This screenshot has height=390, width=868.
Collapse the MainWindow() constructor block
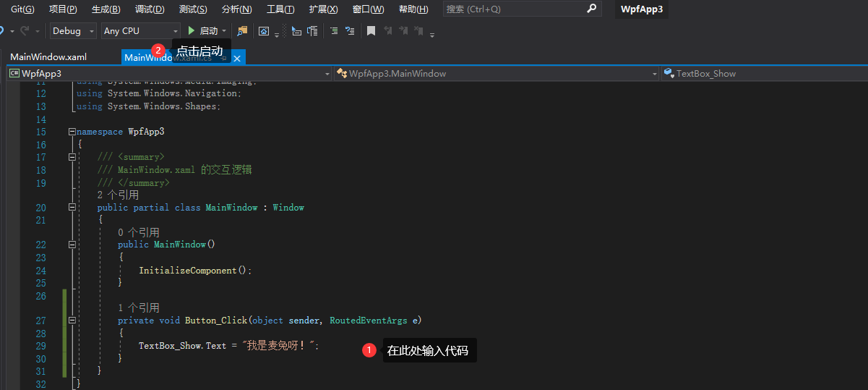(x=72, y=245)
